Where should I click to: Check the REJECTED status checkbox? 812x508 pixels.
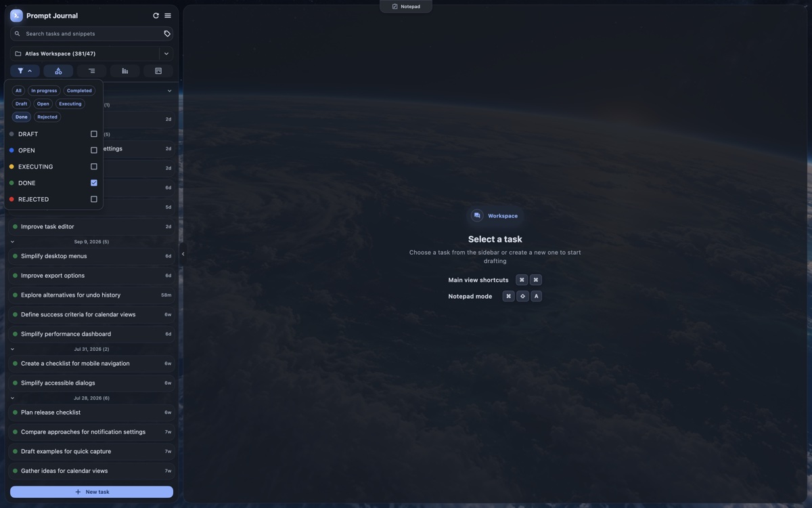93,199
